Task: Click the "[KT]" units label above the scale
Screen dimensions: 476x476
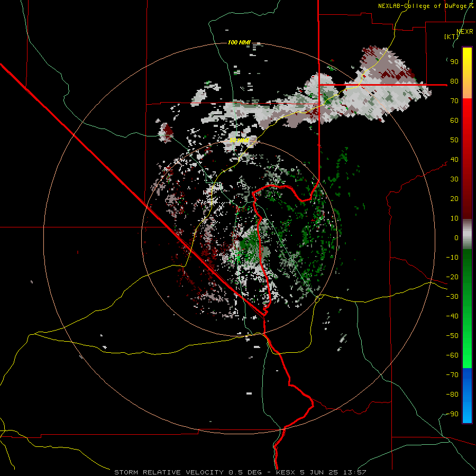Action: [452, 36]
